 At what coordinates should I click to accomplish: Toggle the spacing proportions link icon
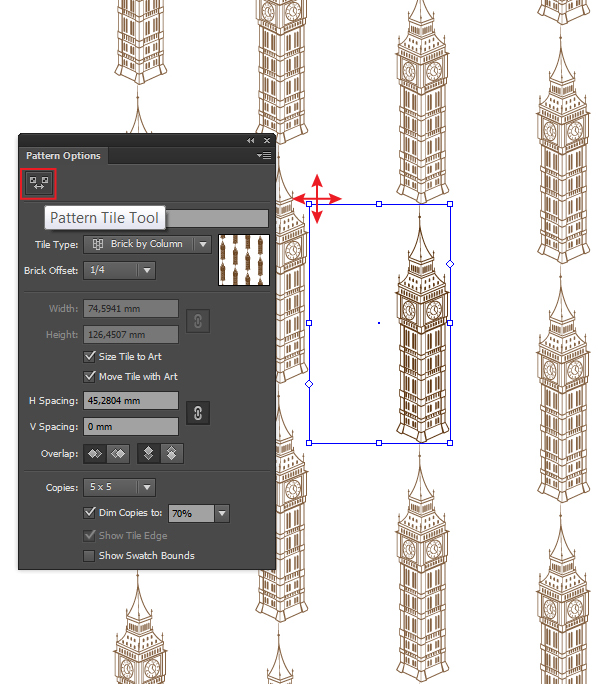[x=198, y=413]
